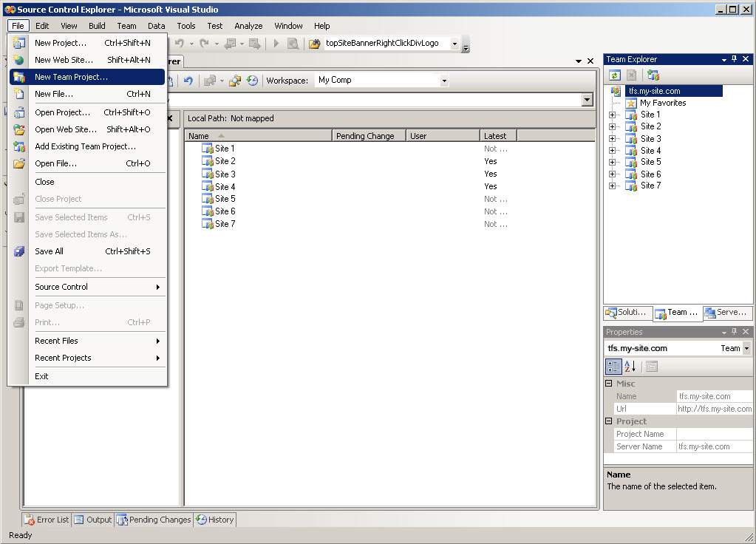This screenshot has width=756, height=544.
Task: Select Site 6 in Team Explorer tree
Action: 650,174
